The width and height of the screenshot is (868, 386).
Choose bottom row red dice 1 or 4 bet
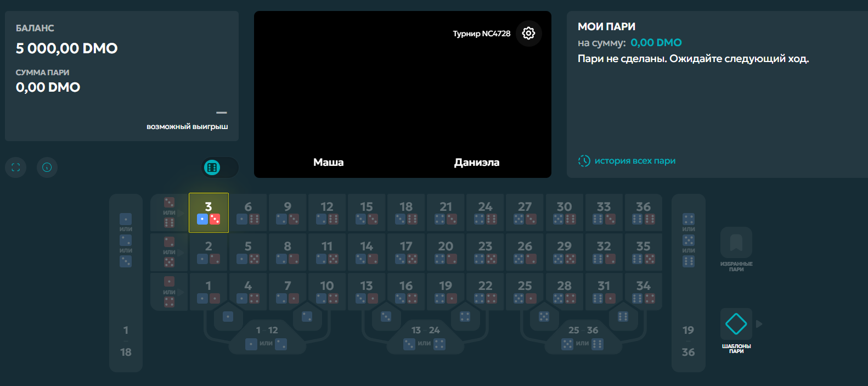click(170, 292)
